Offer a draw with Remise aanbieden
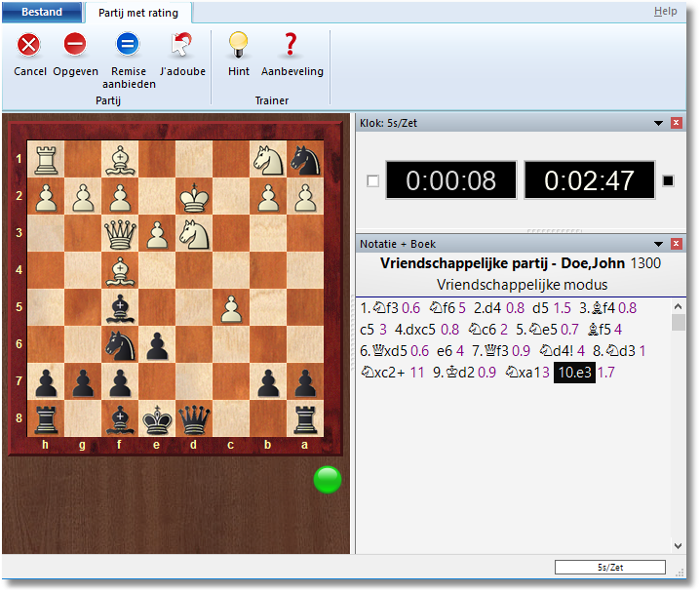Screen dimensions: 700x593 128,45
